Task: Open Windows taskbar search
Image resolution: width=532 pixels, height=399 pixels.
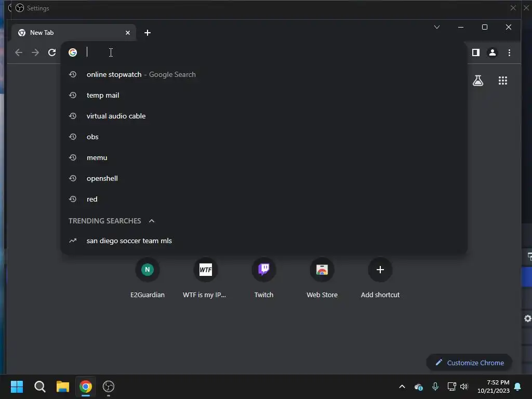Action: [x=39, y=387]
